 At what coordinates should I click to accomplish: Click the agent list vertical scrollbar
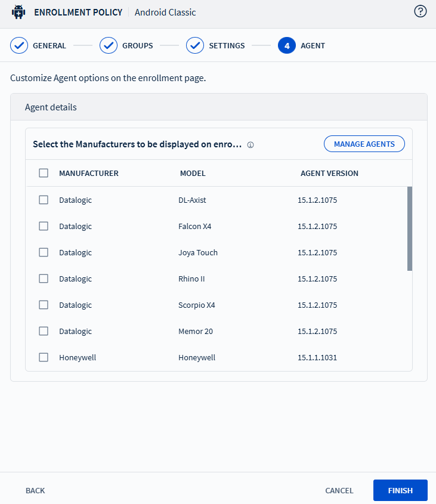click(410, 228)
